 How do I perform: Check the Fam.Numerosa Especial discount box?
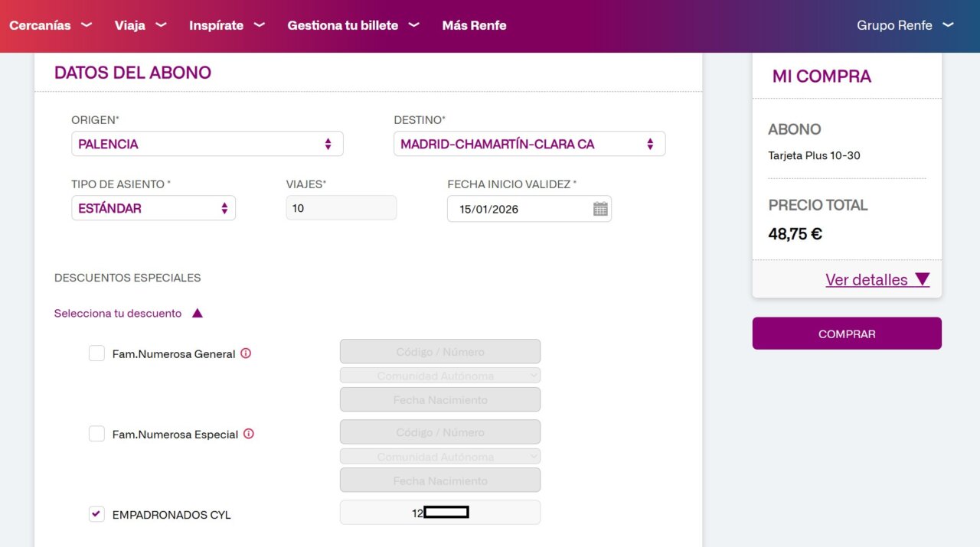point(96,434)
